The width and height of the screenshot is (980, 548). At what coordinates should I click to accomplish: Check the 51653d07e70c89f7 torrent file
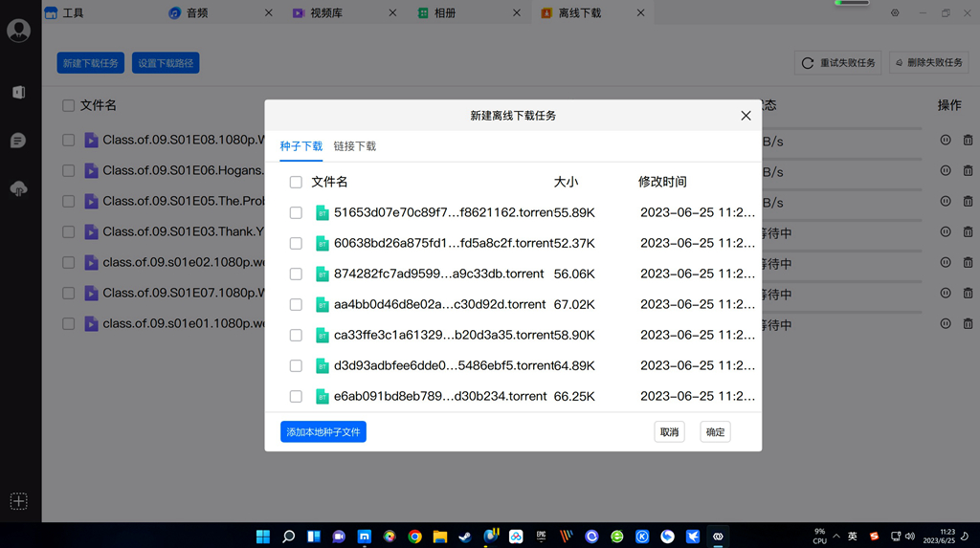296,213
